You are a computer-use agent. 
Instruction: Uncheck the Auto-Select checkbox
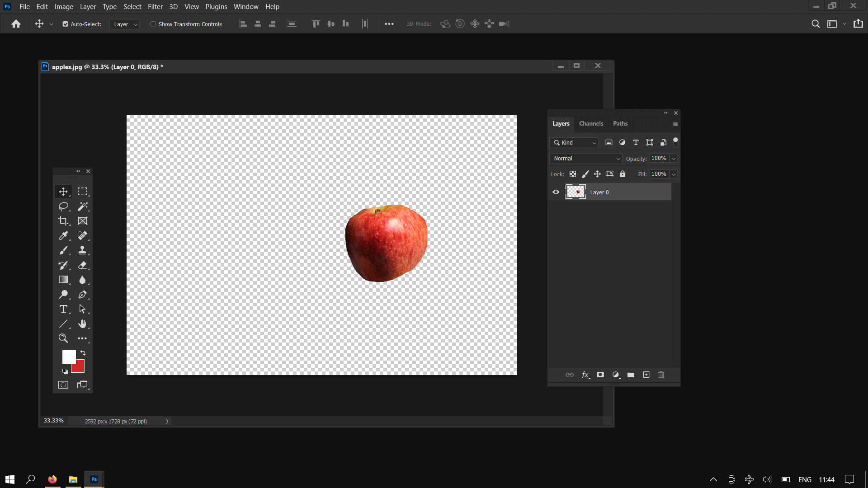click(66, 24)
